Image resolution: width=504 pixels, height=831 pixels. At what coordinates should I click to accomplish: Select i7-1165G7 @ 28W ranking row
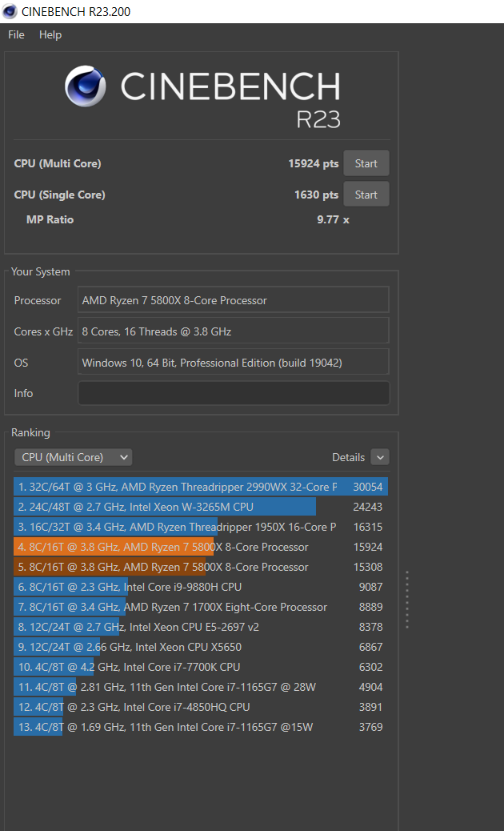click(x=201, y=688)
